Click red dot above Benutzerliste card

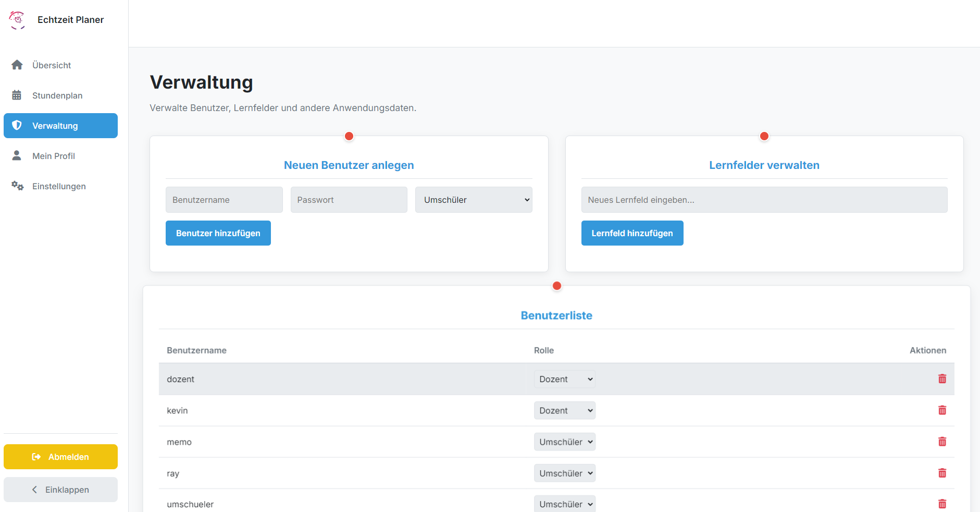click(556, 286)
